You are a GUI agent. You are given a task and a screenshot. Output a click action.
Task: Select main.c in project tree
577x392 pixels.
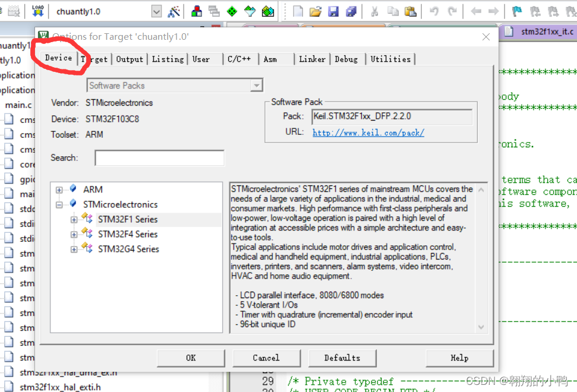(18, 105)
